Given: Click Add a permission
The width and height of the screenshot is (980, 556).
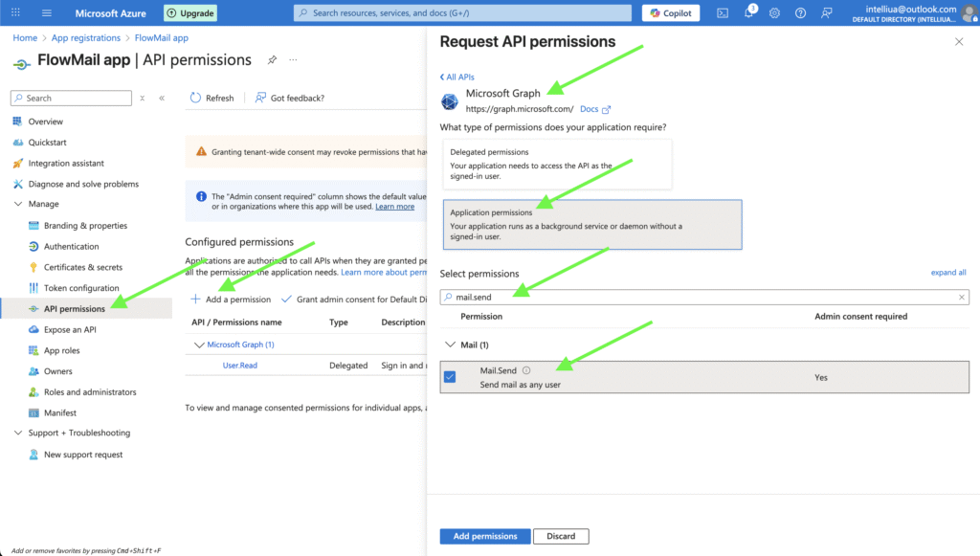Looking at the screenshot, I should (x=231, y=300).
